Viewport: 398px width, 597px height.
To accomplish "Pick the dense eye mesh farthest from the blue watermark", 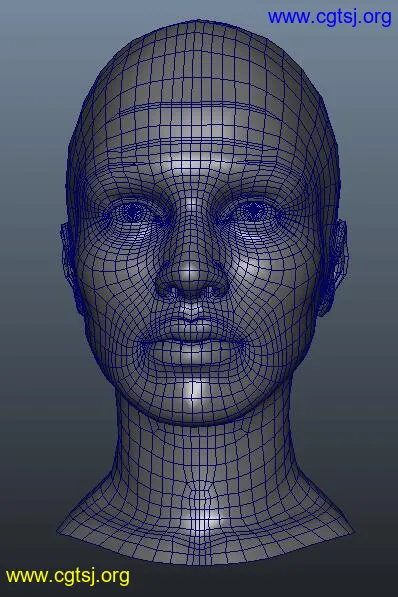I will coord(131,212).
